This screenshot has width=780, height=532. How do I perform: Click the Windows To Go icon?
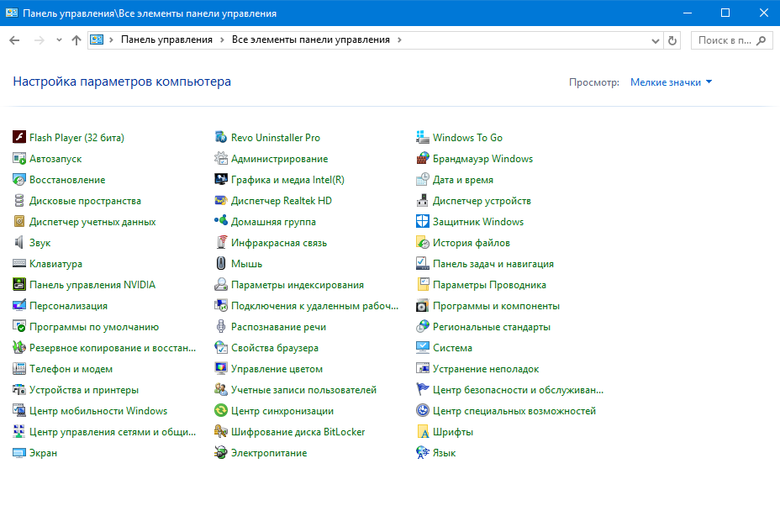tap(422, 137)
